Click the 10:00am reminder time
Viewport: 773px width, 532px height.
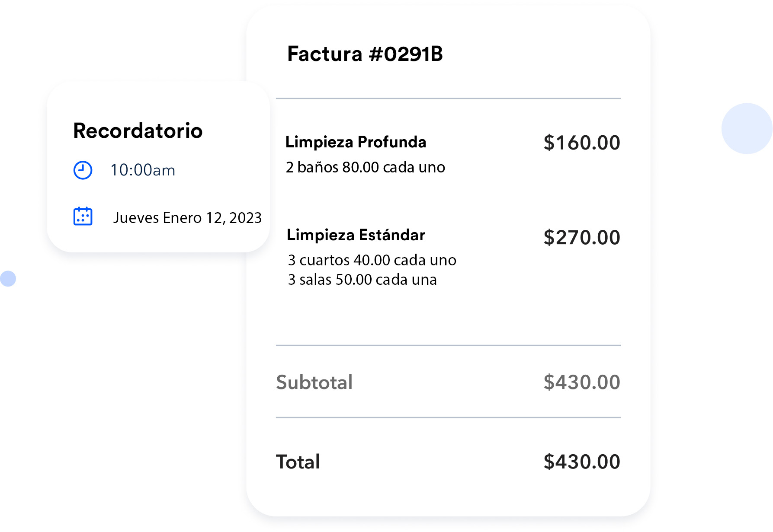point(143,170)
